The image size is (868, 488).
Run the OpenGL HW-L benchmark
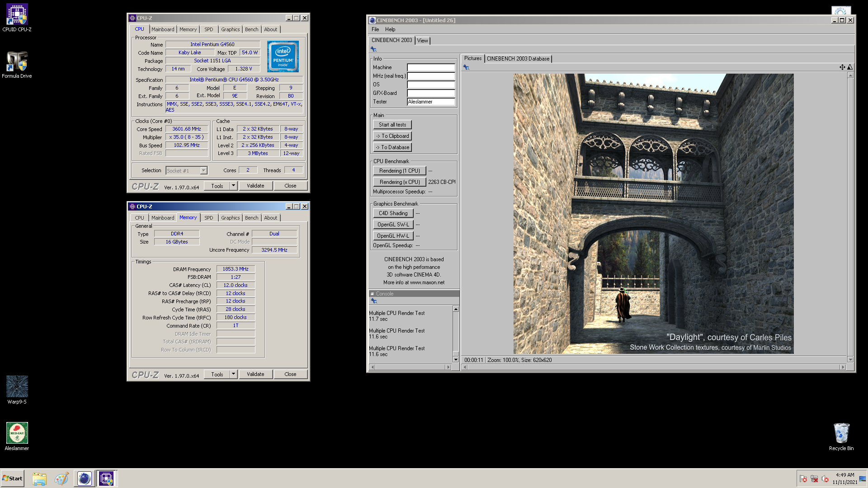click(x=393, y=236)
